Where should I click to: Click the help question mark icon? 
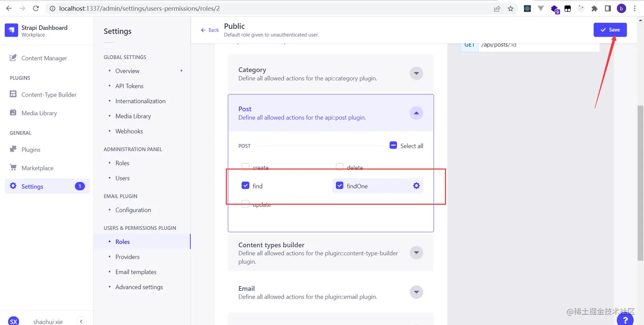click(625, 319)
